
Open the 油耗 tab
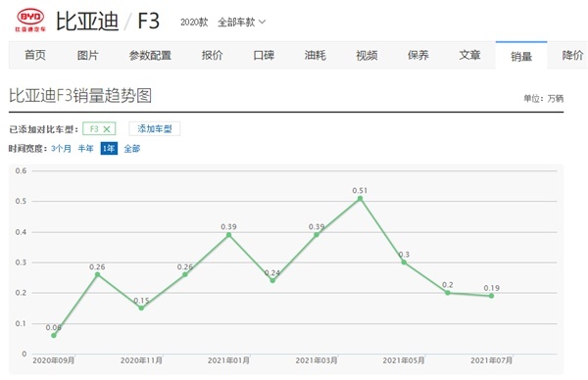point(315,55)
